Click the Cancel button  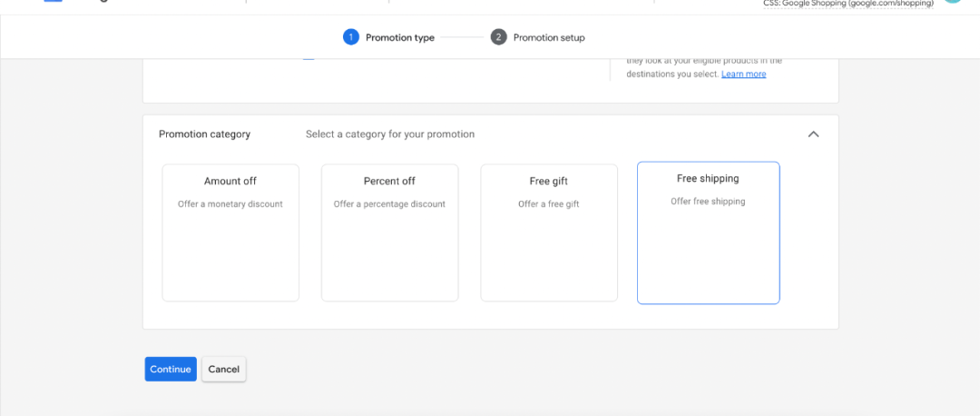223,369
